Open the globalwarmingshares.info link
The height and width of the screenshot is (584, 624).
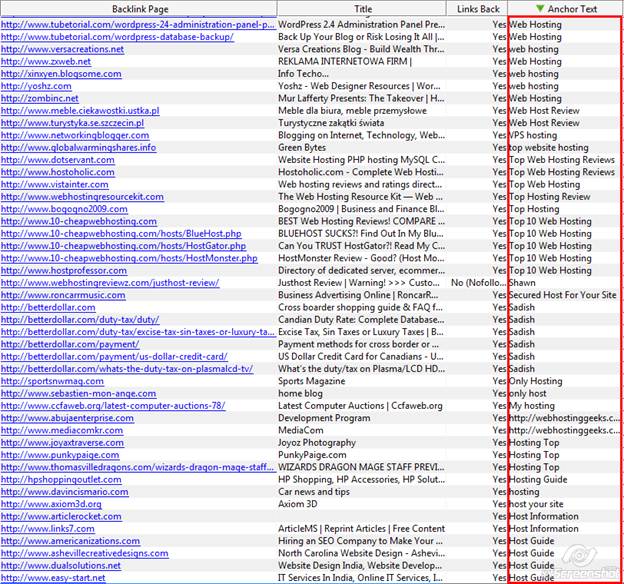[78, 148]
